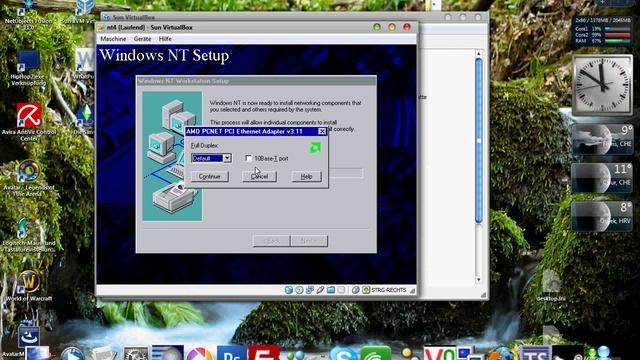Click the Help button in adapter dialog

coord(307,176)
